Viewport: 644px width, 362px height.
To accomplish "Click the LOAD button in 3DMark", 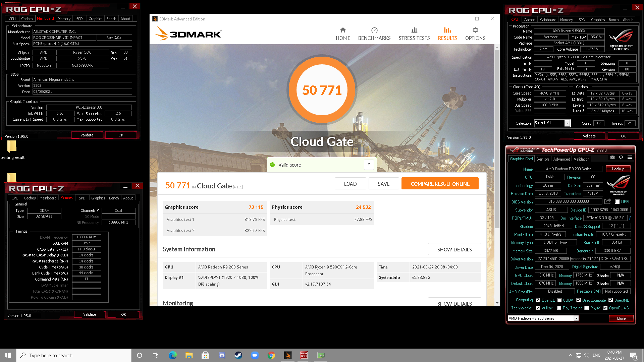I will (350, 184).
